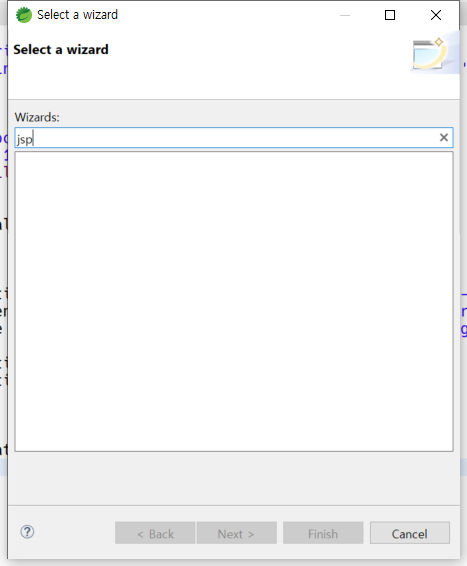Click the Spring leaf title bar icon

click(x=24, y=15)
